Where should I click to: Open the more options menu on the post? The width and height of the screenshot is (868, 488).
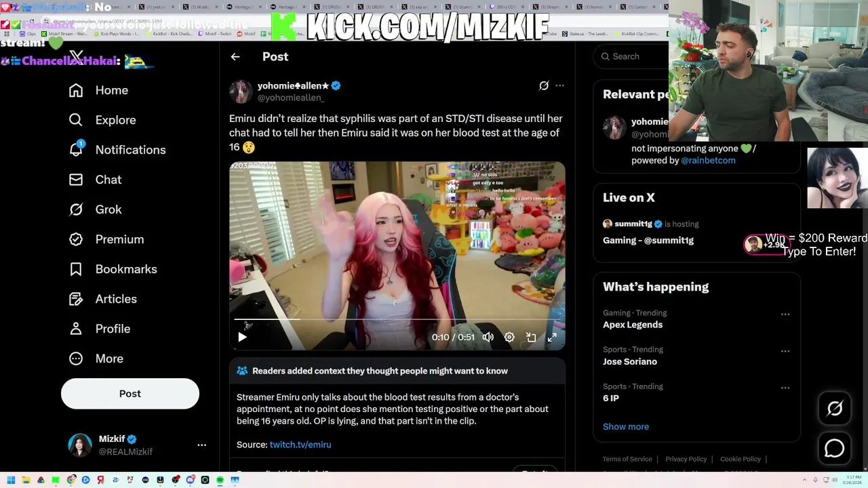tap(559, 85)
